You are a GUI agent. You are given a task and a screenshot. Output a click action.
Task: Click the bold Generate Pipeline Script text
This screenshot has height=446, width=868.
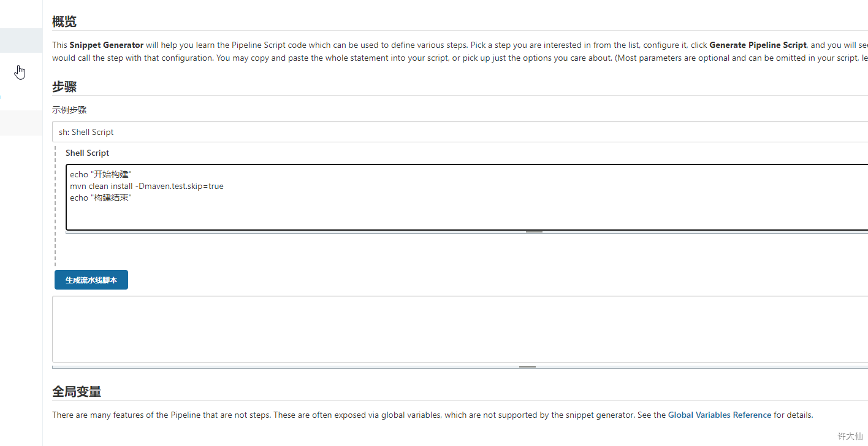click(x=758, y=45)
